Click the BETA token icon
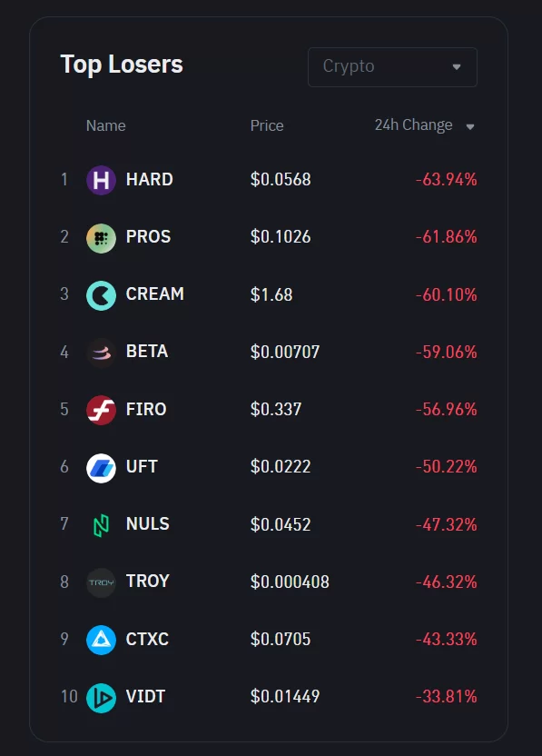Screen dimensions: 542x756 (101, 353)
